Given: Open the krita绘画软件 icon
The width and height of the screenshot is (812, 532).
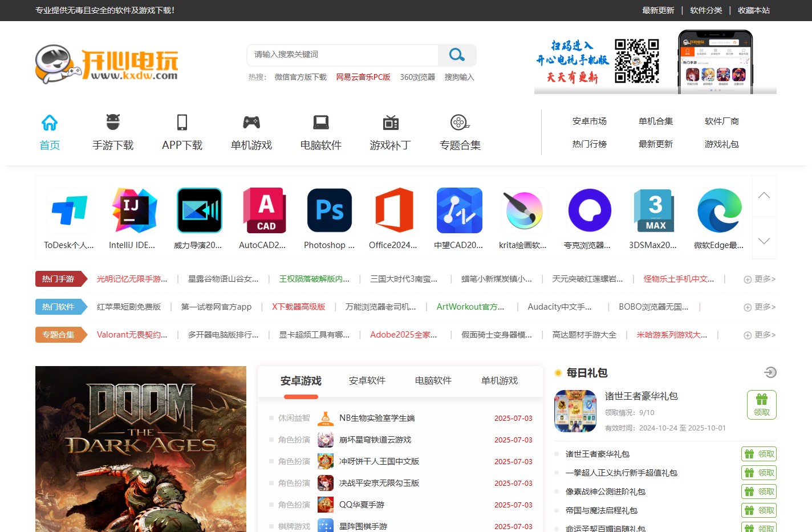Looking at the screenshot, I should [x=524, y=210].
